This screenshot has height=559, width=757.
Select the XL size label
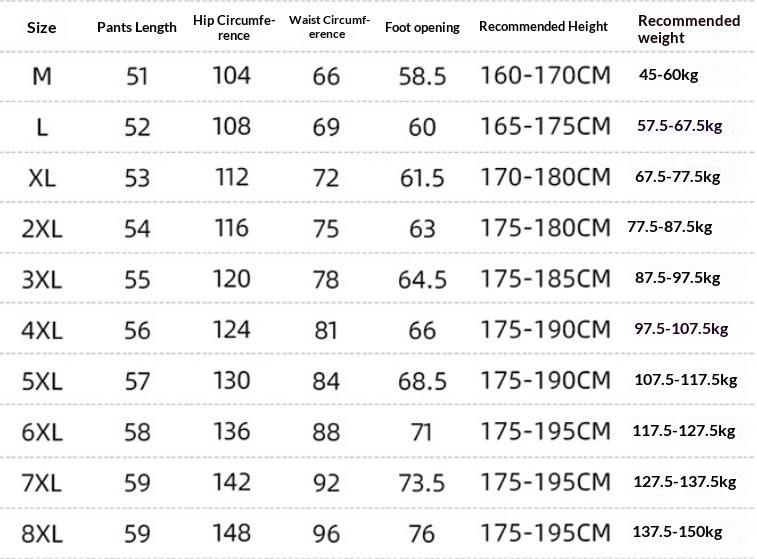tap(42, 178)
